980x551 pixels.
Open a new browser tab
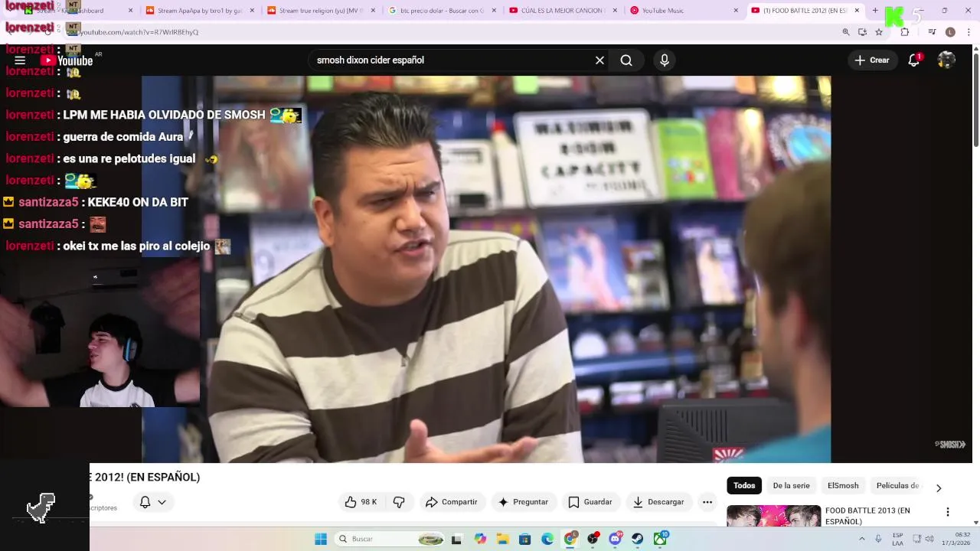875,11
